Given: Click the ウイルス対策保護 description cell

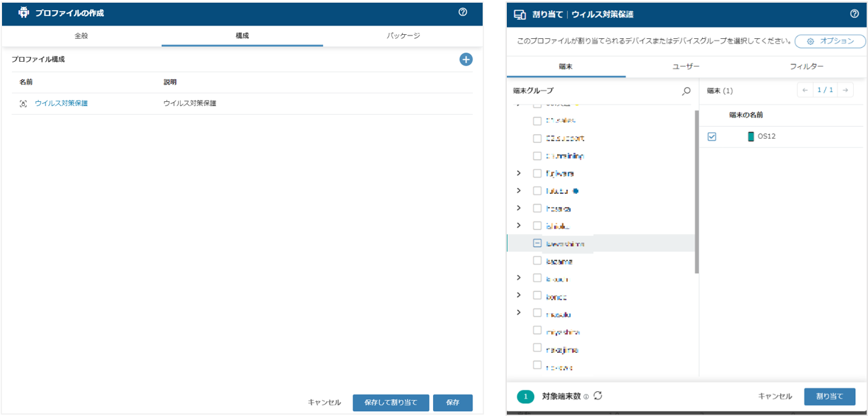Looking at the screenshot, I should pyautogui.click(x=190, y=103).
